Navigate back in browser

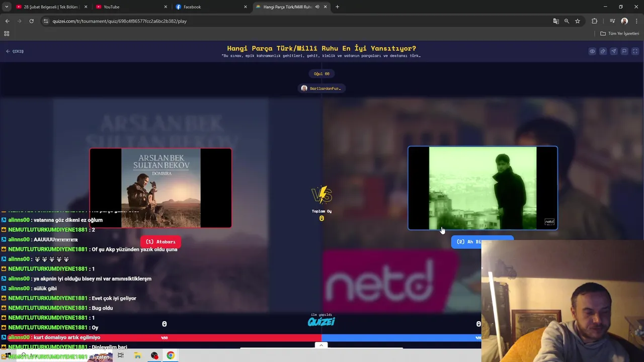pyautogui.click(x=7, y=21)
